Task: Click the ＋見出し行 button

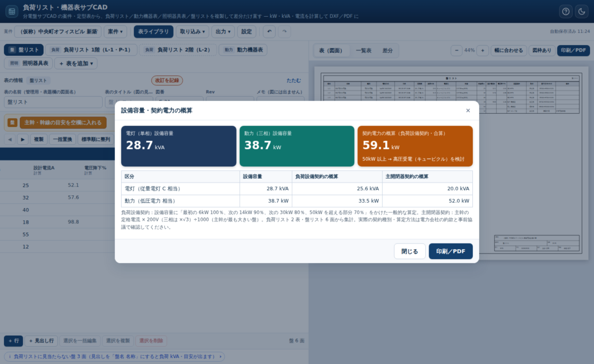Action: click(41, 341)
